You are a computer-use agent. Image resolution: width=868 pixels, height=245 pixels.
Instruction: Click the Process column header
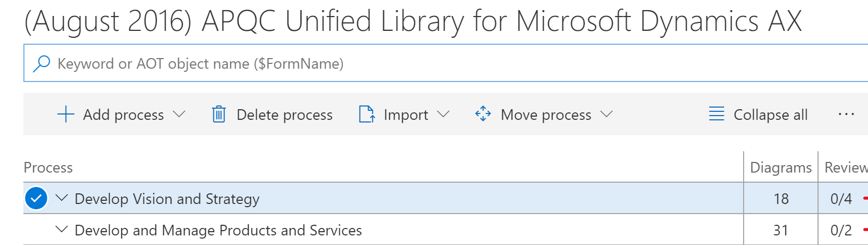(48, 167)
